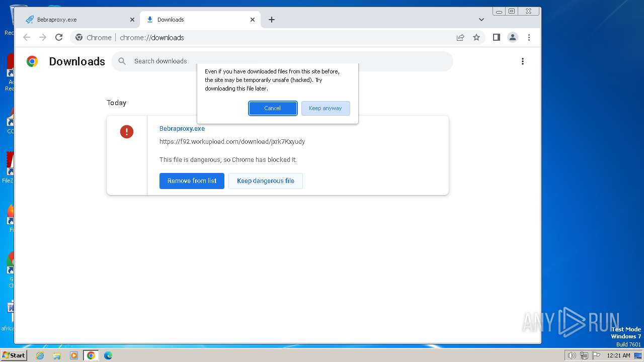The height and width of the screenshot is (362, 644).
Task: Select the Downloads tab
Action: 200,20
